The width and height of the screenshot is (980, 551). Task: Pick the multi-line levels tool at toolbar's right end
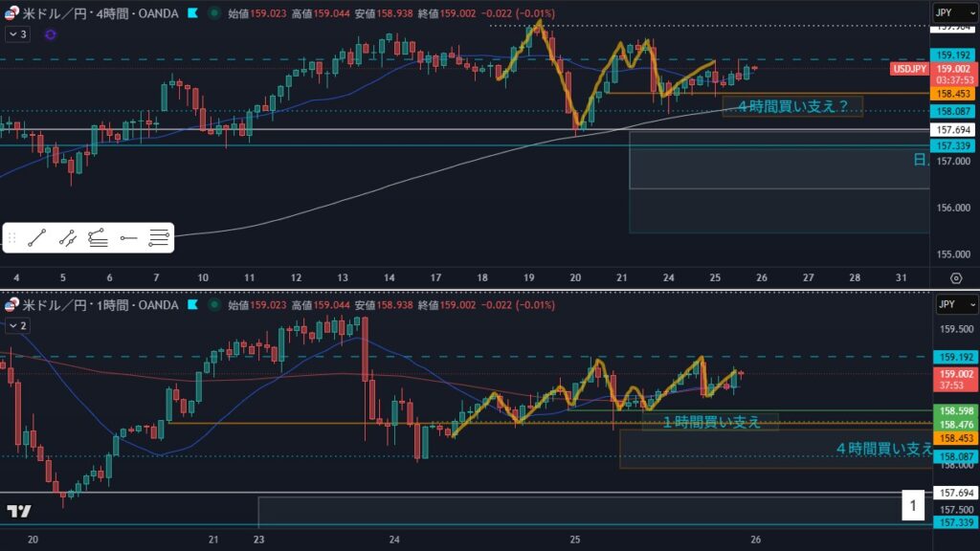(x=159, y=237)
